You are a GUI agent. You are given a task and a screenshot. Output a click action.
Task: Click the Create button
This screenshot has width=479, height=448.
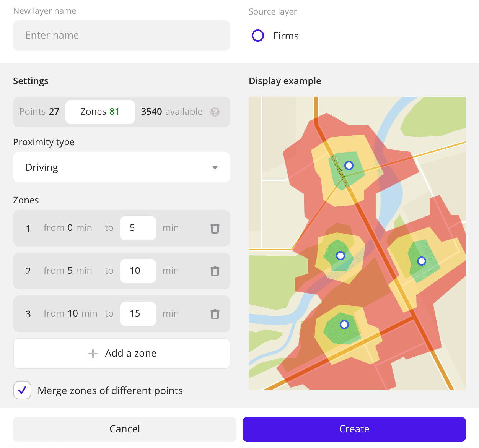pos(354,429)
